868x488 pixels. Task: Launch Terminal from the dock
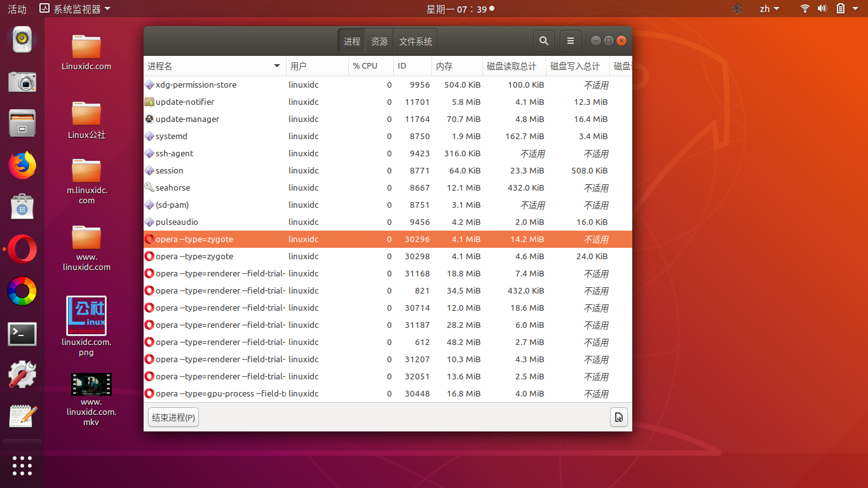click(x=22, y=334)
